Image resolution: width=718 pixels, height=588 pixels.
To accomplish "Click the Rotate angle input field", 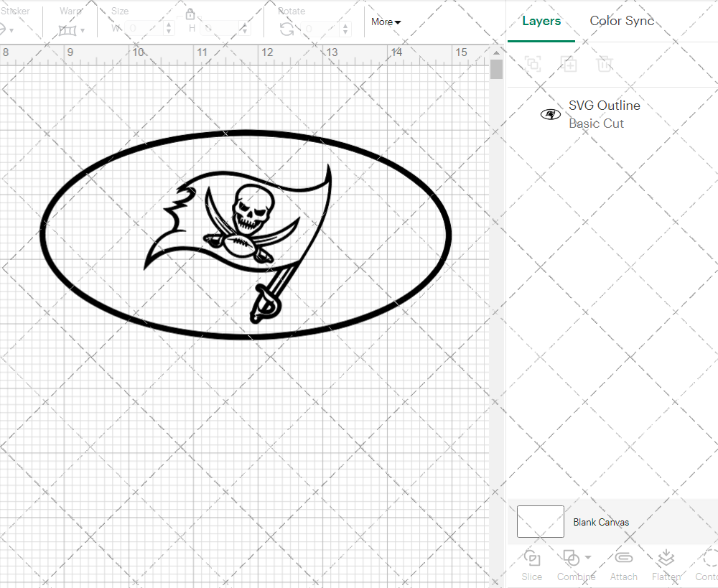I will point(320,29).
